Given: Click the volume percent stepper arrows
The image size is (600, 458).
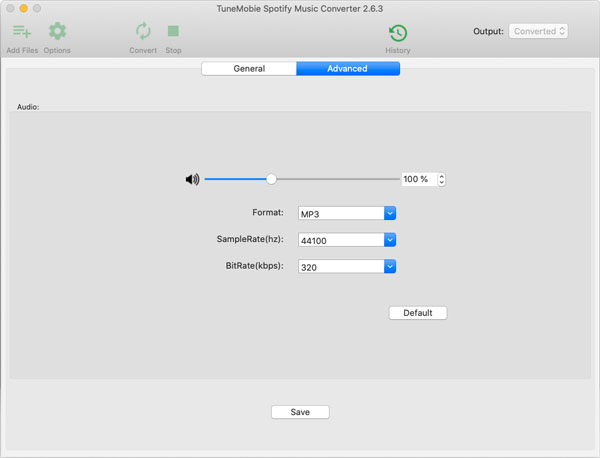Looking at the screenshot, I should (442, 179).
